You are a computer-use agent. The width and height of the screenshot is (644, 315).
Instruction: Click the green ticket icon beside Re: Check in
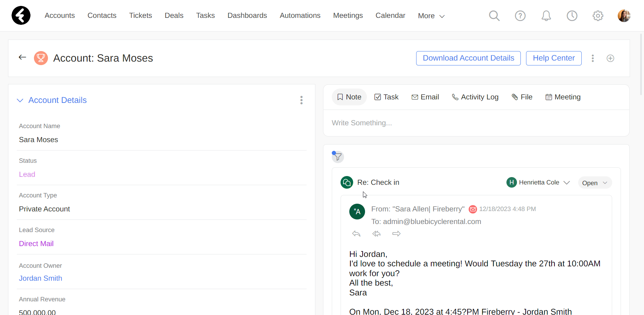pyautogui.click(x=347, y=182)
